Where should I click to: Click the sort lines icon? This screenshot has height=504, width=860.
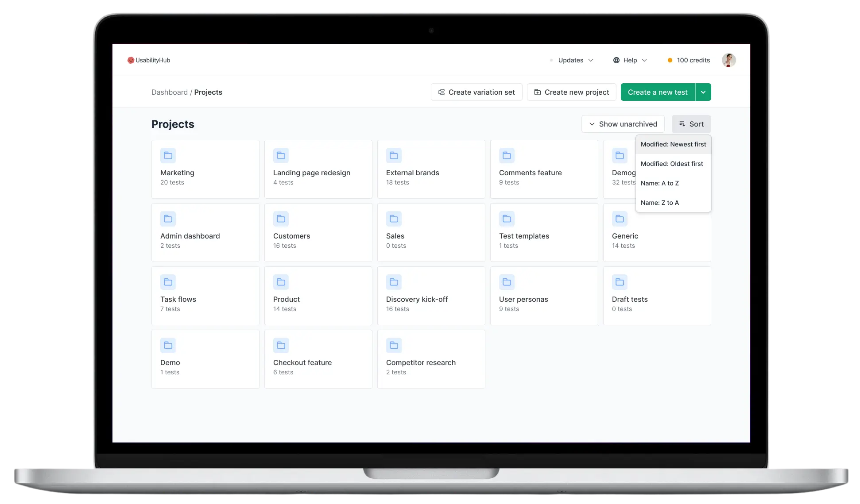[682, 124]
